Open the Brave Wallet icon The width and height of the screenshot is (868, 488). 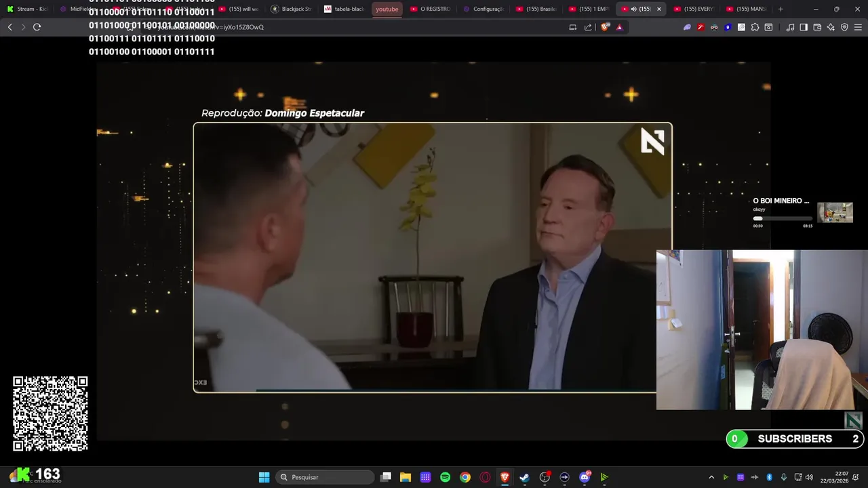[817, 27]
